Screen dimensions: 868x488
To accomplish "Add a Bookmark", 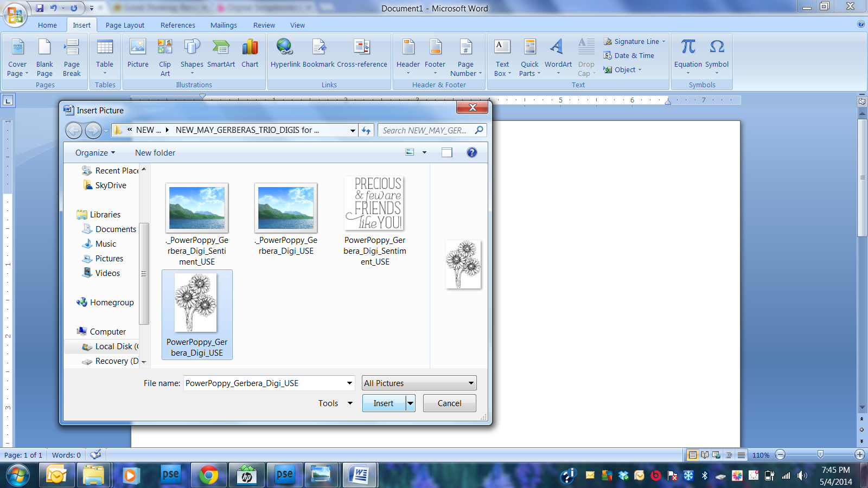I will pos(318,53).
